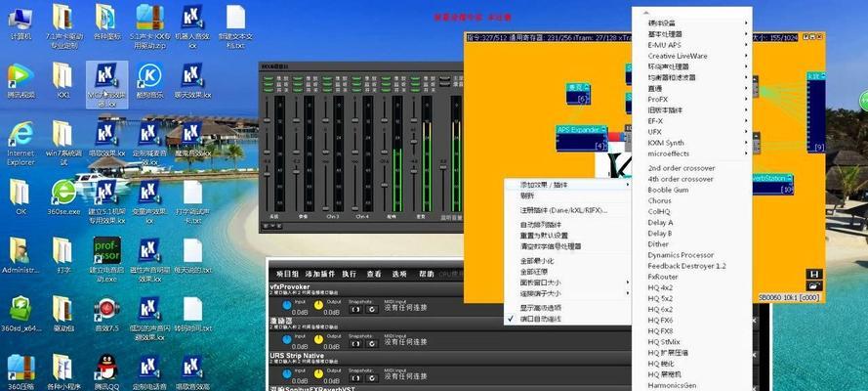Open 帮助 menu in plugin host

(427, 274)
